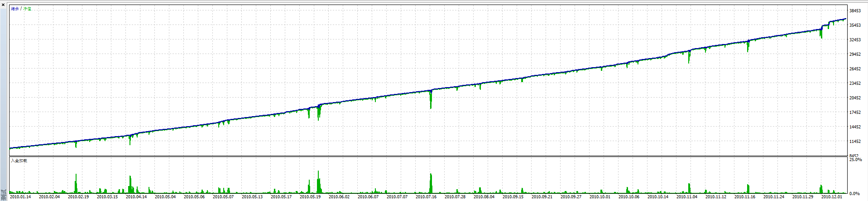Click the 2010.09.21 date label

click(x=542, y=197)
